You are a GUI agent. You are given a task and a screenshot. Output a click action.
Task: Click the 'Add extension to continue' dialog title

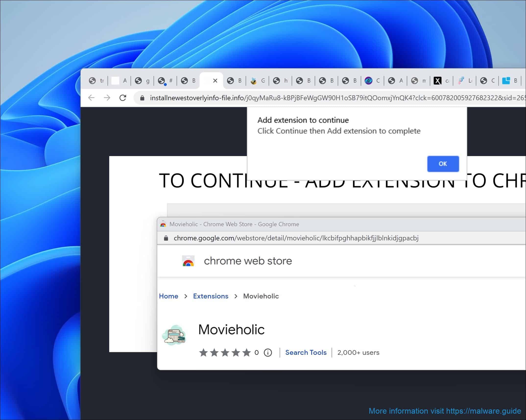pyautogui.click(x=303, y=120)
